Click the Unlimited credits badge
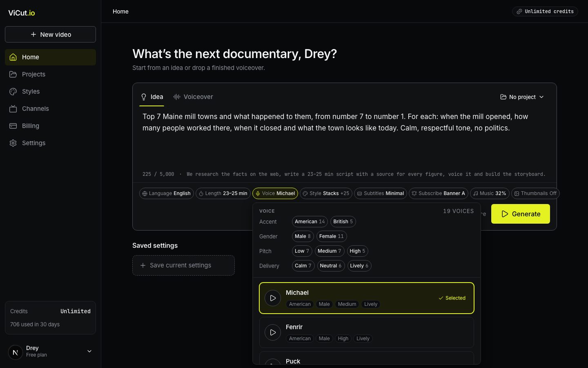This screenshot has height=368, width=588. (x=545, y=11)
